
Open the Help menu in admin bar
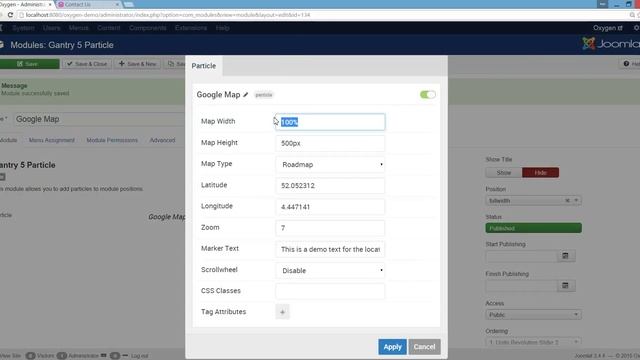(222, 28)
